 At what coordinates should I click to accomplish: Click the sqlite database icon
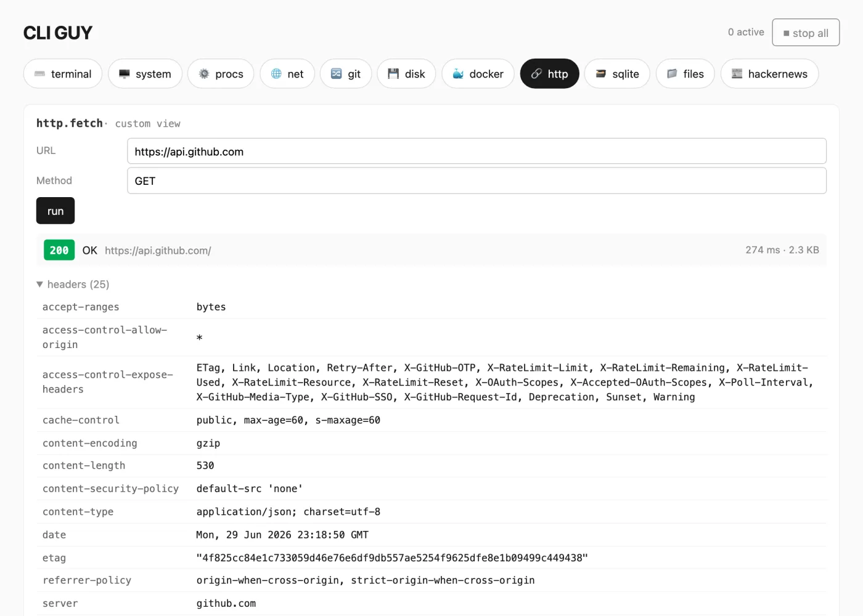pyautogui.click(x=601, y=74)
